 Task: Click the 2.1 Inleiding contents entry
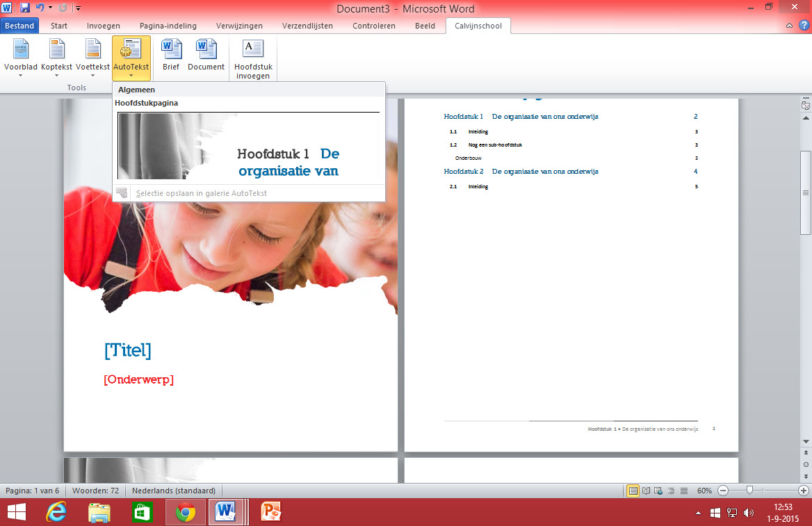pyautogui.click(x=574, y=186)
